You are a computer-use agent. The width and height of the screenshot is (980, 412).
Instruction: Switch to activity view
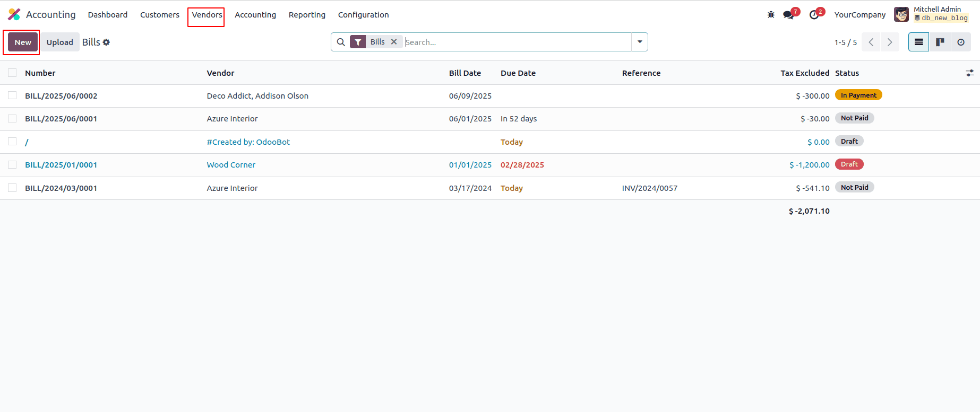point(961,42)
